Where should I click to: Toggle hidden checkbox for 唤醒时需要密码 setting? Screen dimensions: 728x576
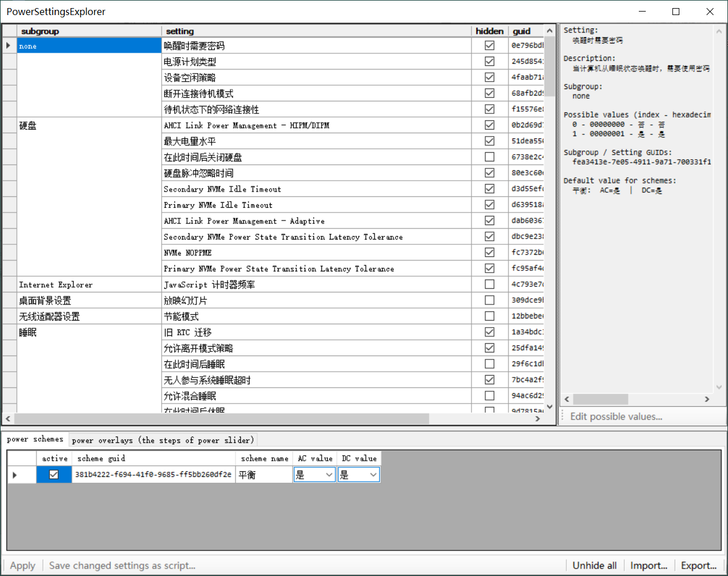tap(489, 45)
